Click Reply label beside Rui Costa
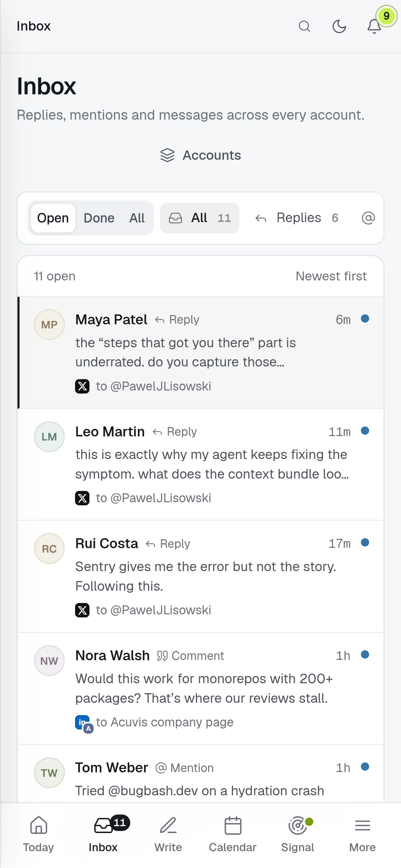The height and width of the screenshot is (868, 401). (168, 544)
